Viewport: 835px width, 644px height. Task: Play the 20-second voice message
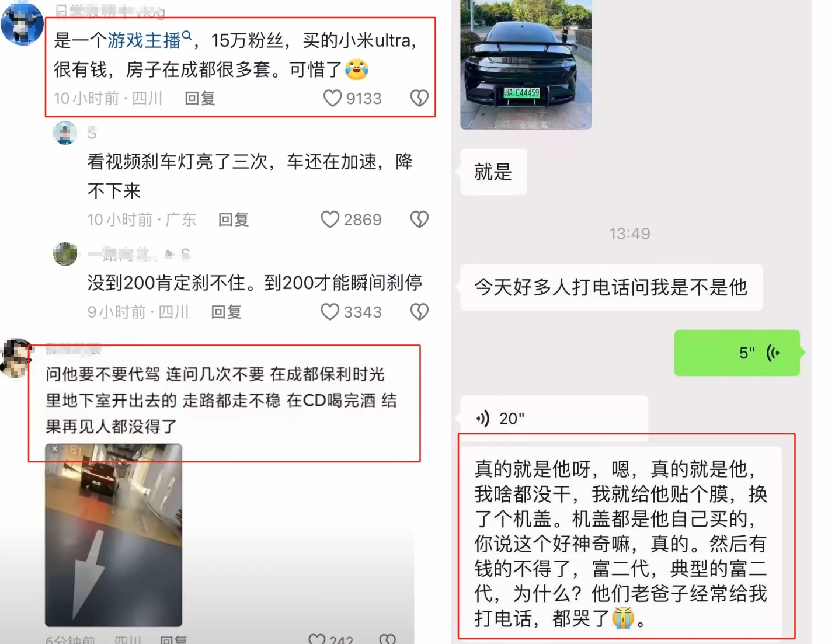click(x=554, y=418)
